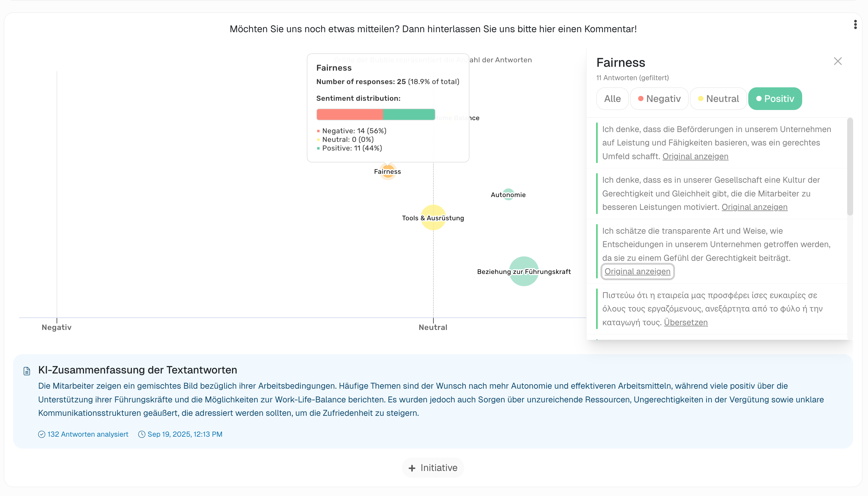Click the document icon beside KI-Zusammenfassung
The image size is (868, 496).
pyautogui.click(x=27, y=371)
